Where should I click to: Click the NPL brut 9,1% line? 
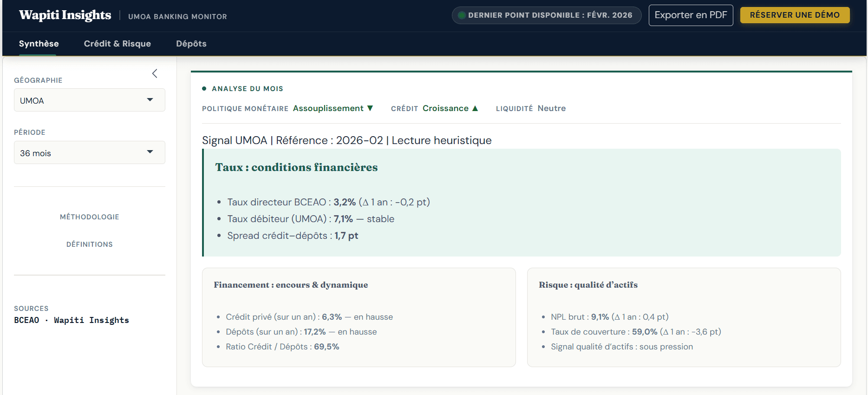tap(610, 317)
